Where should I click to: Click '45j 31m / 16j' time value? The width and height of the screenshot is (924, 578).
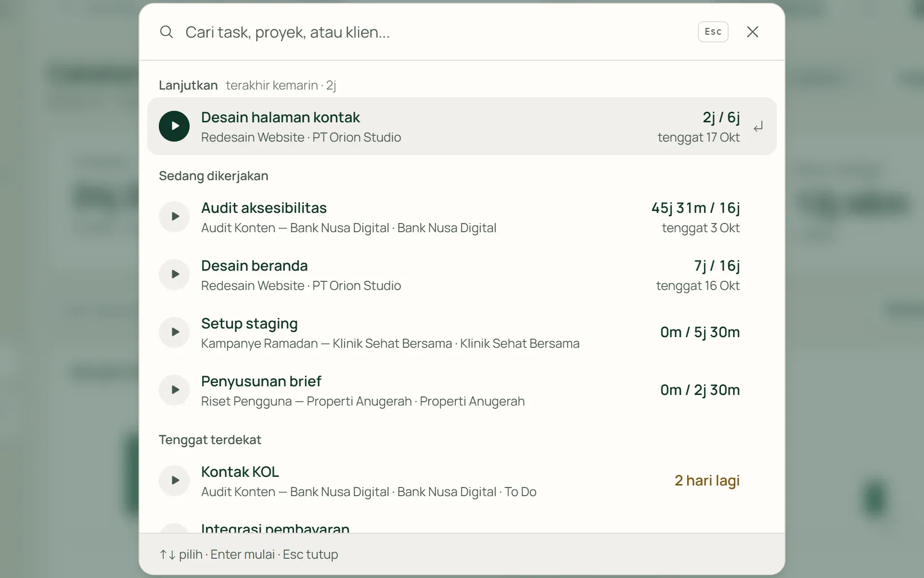tap(695, 208)
